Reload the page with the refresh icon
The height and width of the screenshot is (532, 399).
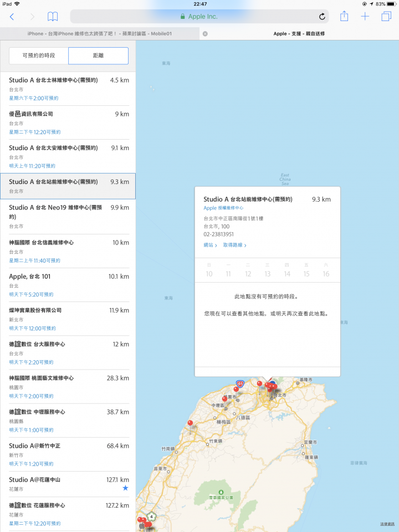322,16
